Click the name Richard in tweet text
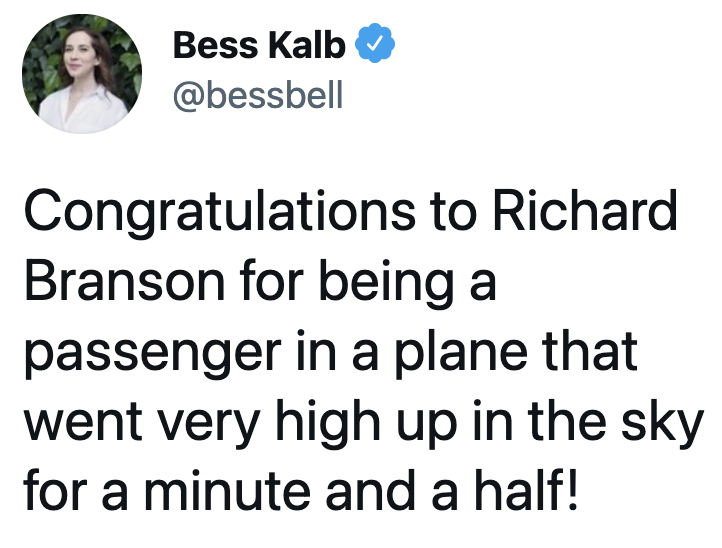The image size is (722, 548). tap(585, 210)
